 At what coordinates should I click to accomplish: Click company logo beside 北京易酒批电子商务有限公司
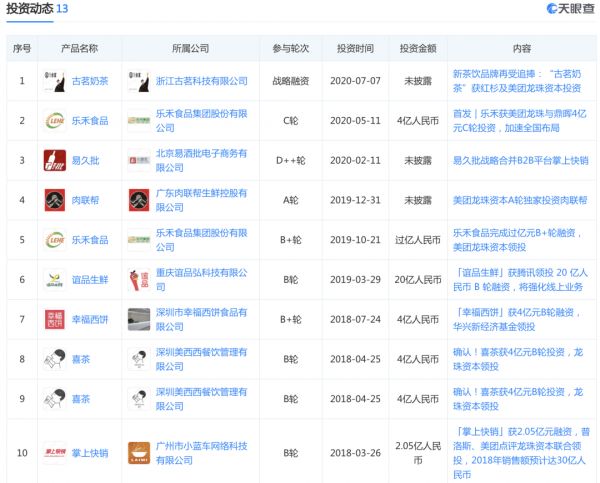point(138,160)
